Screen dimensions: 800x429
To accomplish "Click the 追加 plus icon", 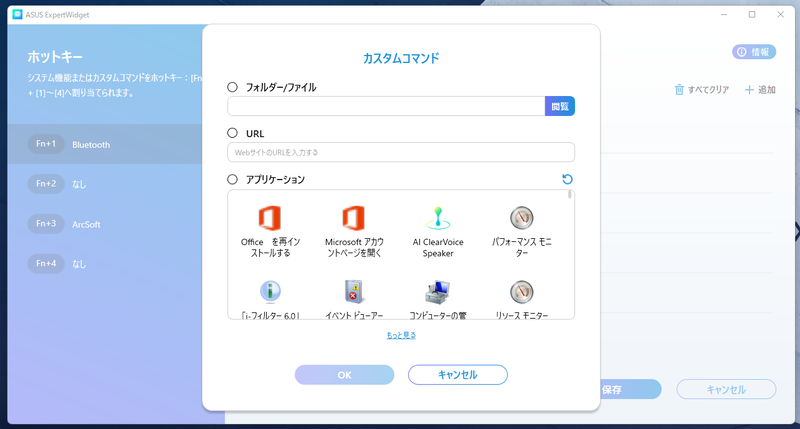I will [x=749, y=90].
